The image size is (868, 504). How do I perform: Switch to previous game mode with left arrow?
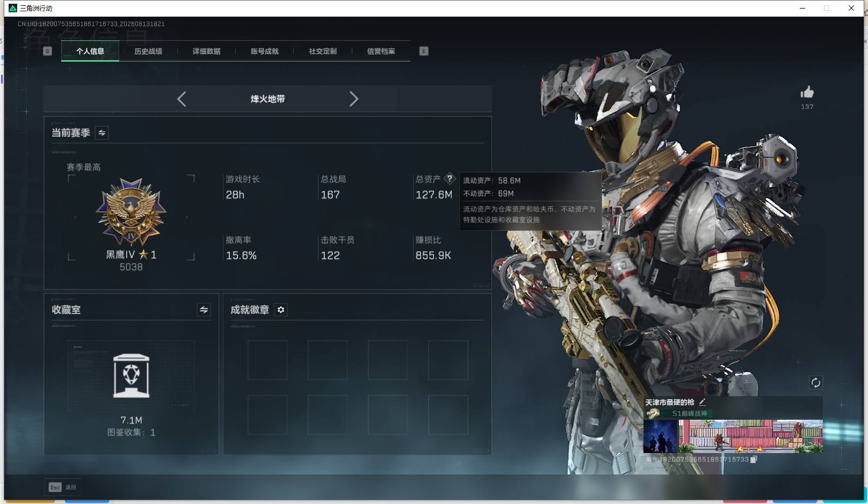click(182, 99)
